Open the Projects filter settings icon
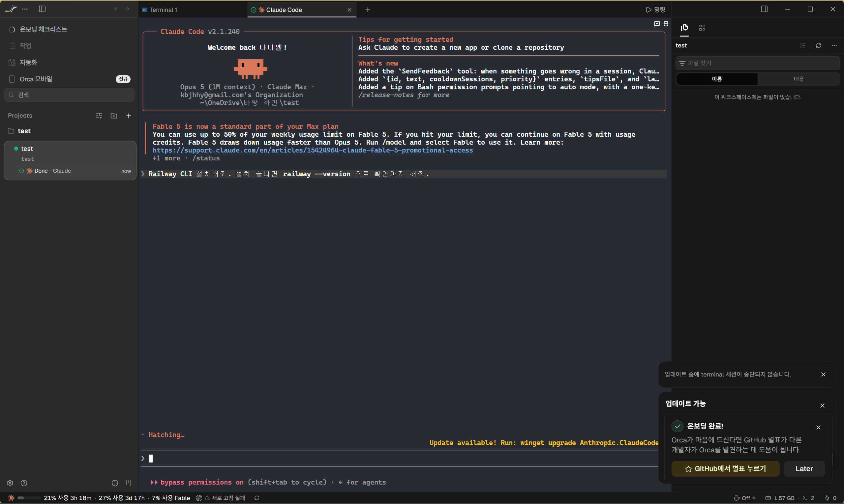The image size is (844, 504). (99, 116)
